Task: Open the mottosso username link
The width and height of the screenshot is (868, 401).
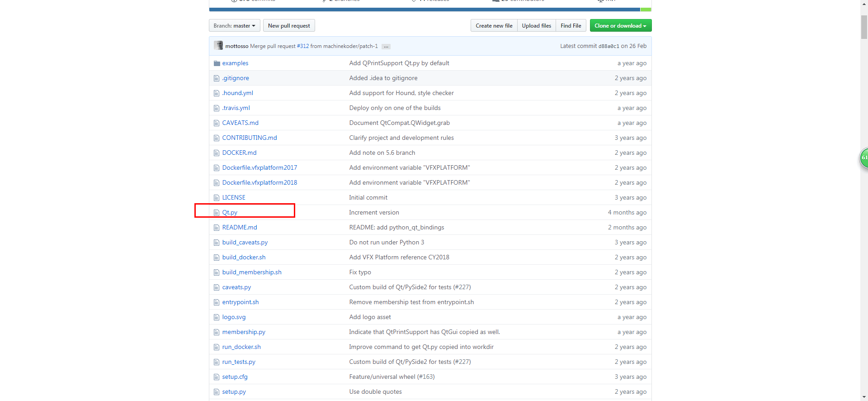Action: click(237, 46)
